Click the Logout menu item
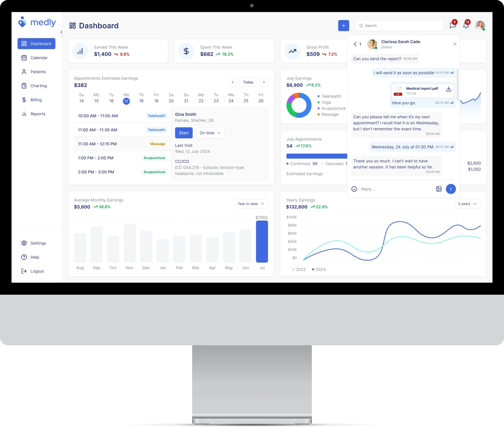 [37, 271]
